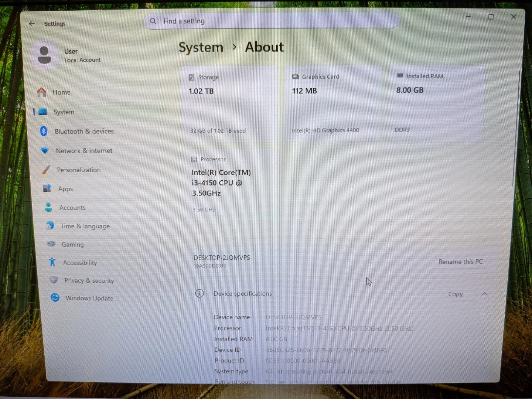Click the Network & internet wifi icon

point(45,150)
